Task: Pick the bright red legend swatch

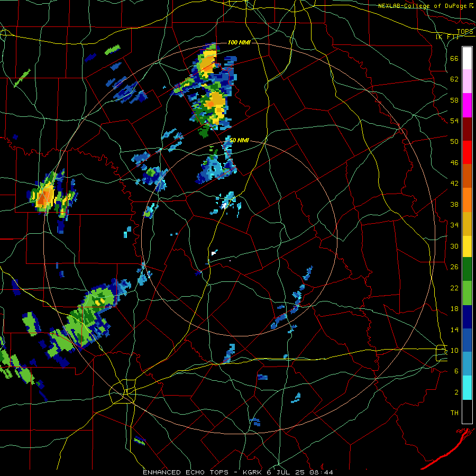Action: pos(467,152)
